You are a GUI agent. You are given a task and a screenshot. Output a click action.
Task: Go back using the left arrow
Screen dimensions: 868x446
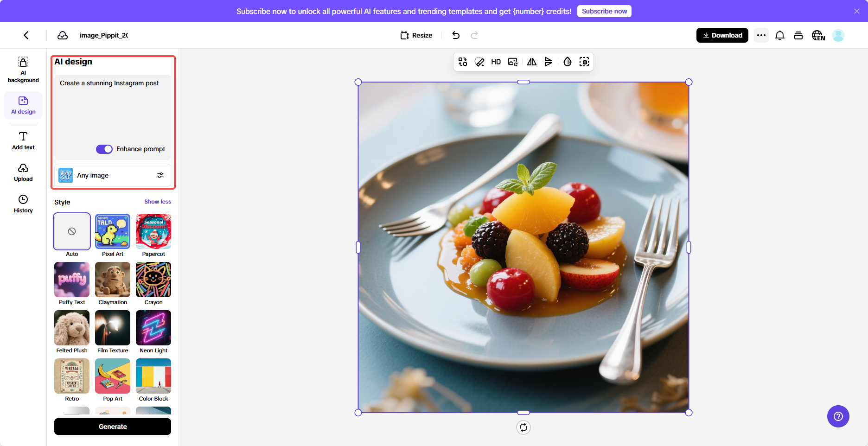[26, 35]
